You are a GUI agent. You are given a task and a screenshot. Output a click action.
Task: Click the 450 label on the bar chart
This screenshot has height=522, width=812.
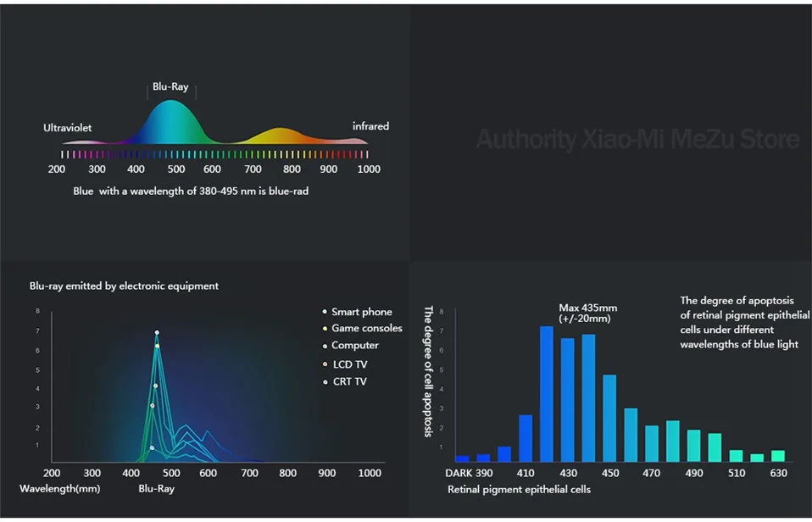610,474
